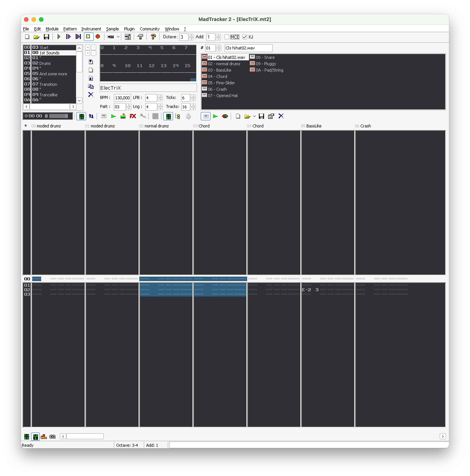This screenshot has width=470, height=476.
Task: Create a new module from the main toolbar
Action: coord(27,37)
